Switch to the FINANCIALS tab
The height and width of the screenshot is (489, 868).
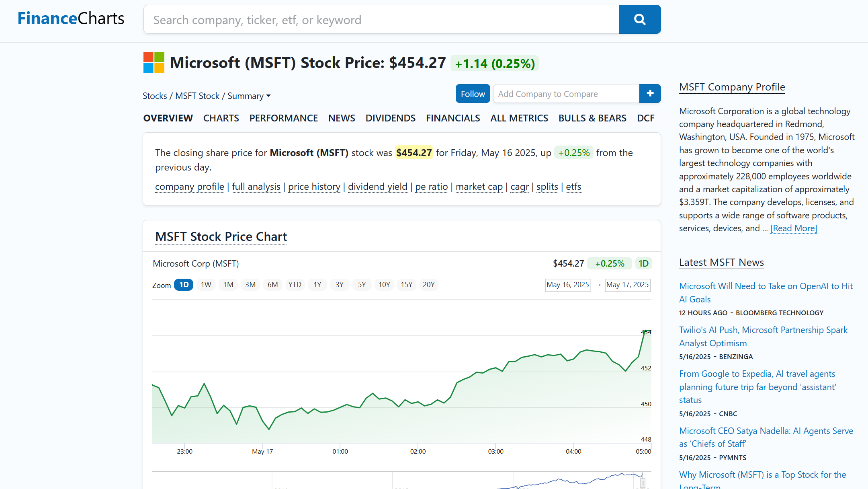pos(453,118)
